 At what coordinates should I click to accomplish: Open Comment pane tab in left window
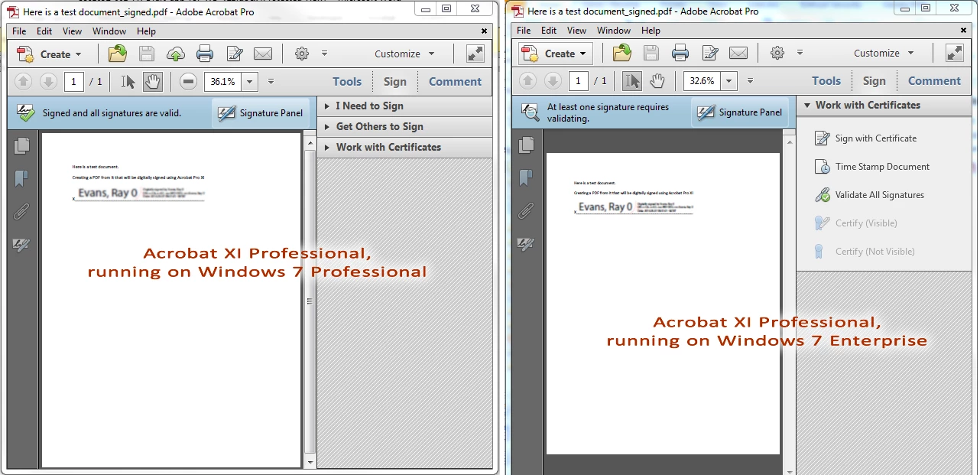(456, 81)
